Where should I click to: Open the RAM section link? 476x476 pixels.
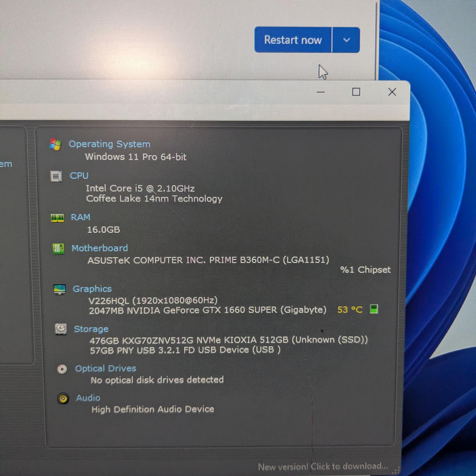(81, 217)
